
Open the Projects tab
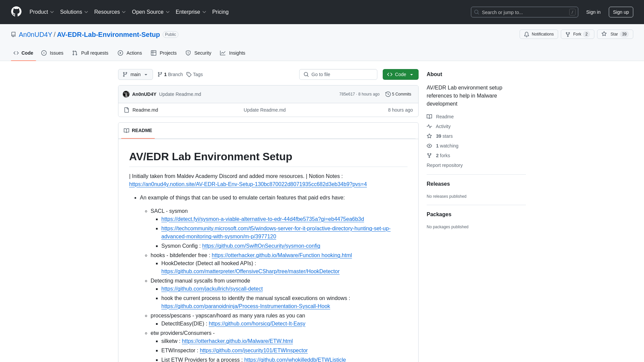pos(164,53)
